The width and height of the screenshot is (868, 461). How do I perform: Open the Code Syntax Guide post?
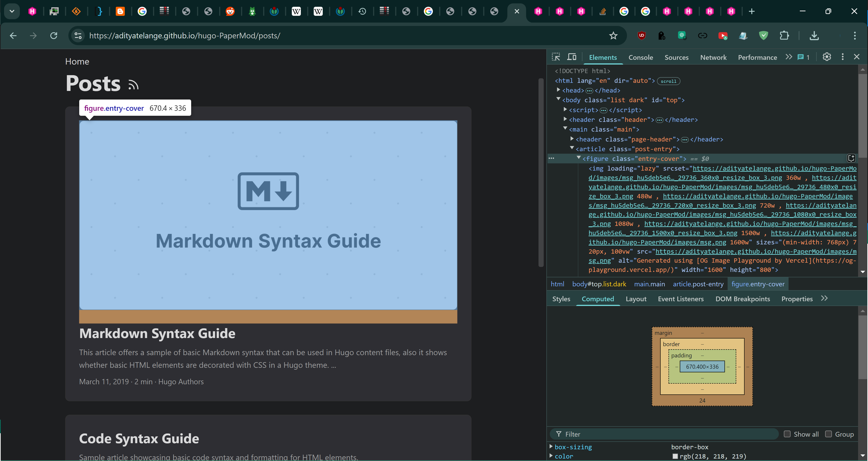click(x=139, y=438)
